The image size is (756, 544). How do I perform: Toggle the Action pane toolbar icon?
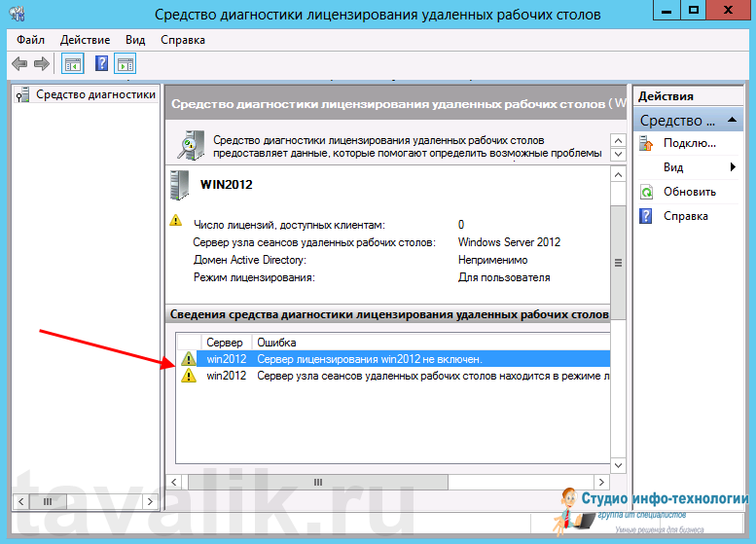point(125,64)
